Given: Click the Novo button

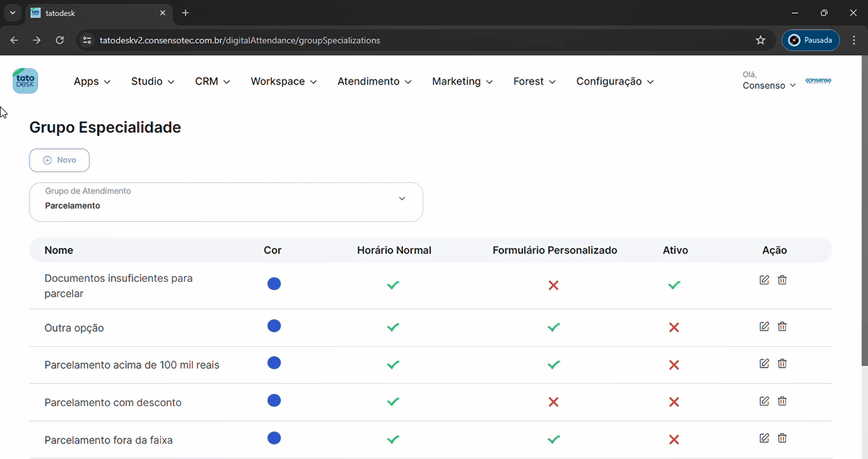Looking at the screenshot, I should click(59, 160).
